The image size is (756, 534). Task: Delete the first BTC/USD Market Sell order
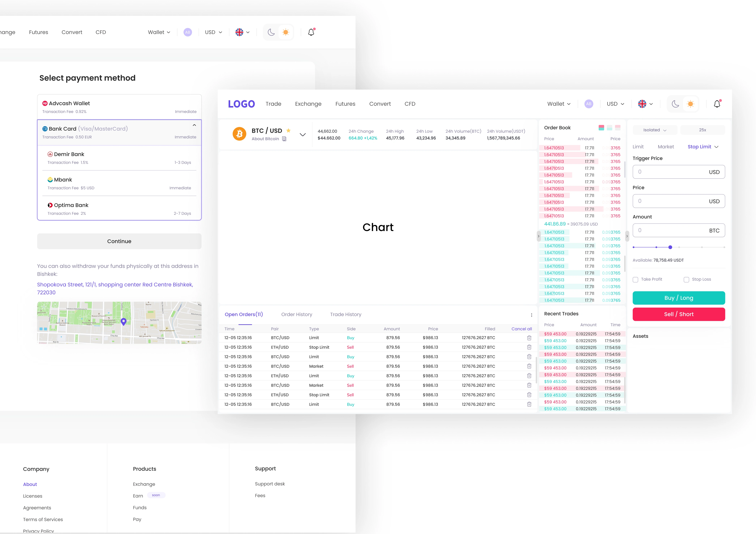click(529, 366)
